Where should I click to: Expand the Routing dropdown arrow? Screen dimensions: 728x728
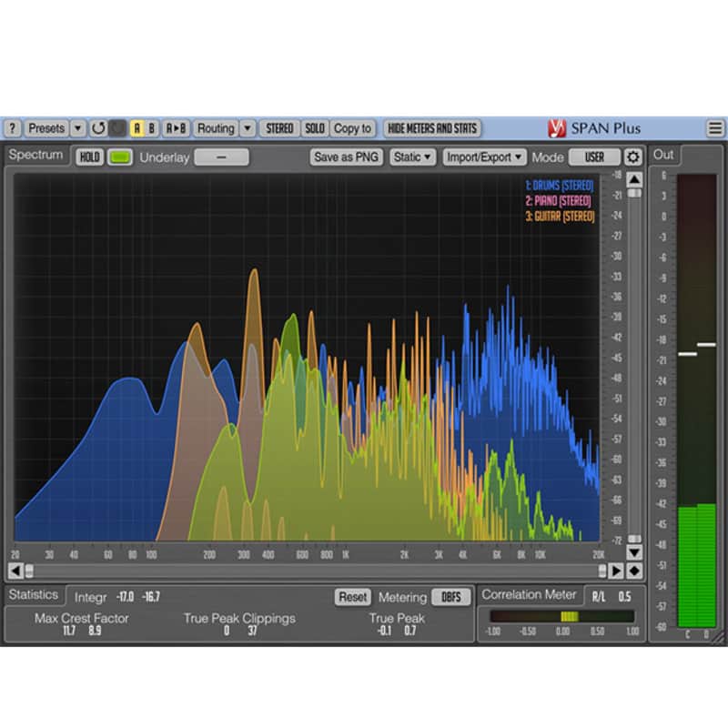point(248,128)
